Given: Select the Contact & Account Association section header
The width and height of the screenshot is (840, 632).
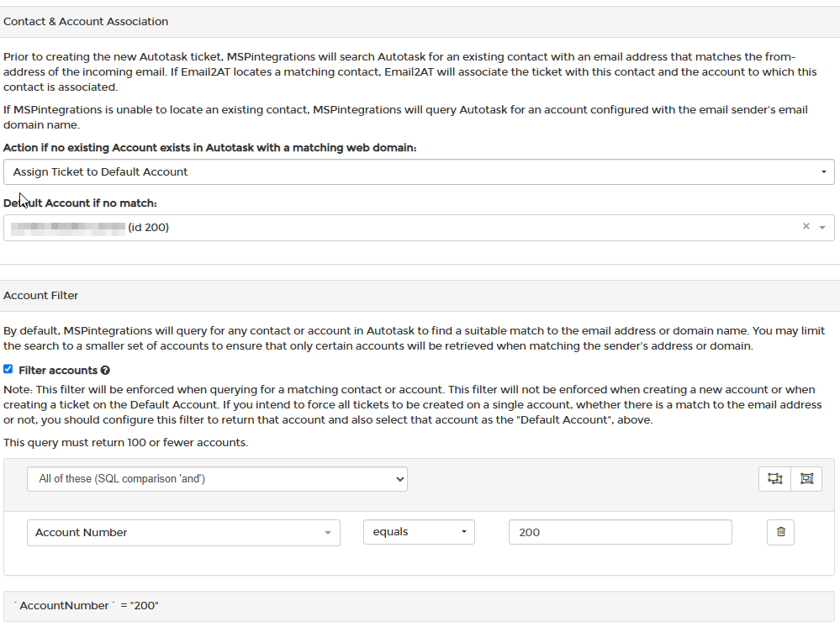Looking at the screenshot, I should click(x=86, y=21).
